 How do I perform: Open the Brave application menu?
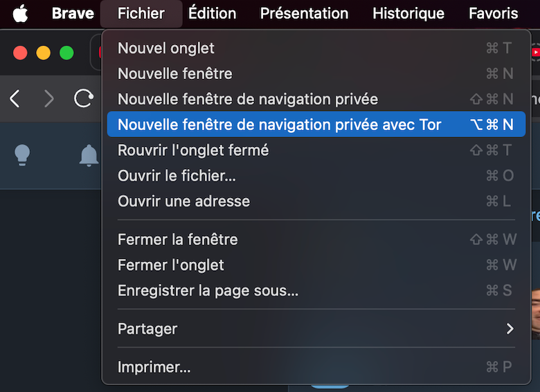[73, 13]
